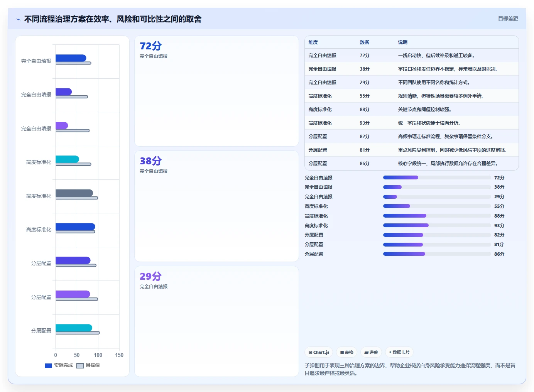Click the progress bar labeled 29分
The height and width of the screenshot is (392, 534).
(x=437, y=197)
